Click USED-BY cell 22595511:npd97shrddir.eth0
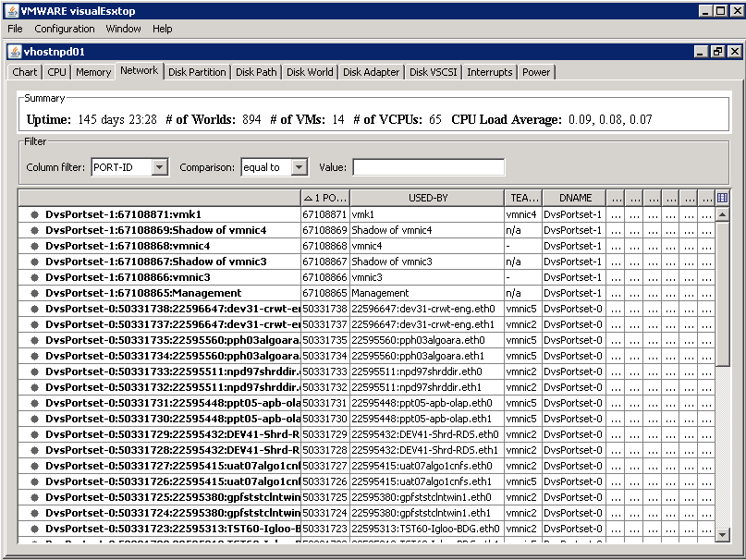Viewport: 746px width, 560px height. [427, 371]
